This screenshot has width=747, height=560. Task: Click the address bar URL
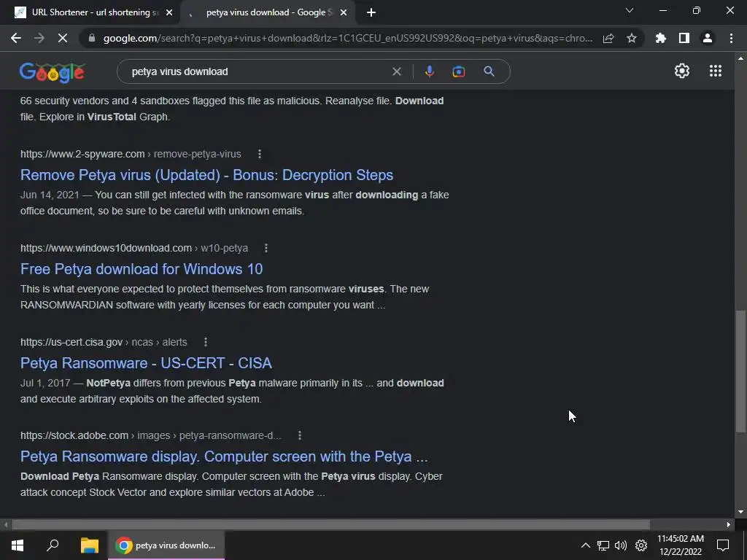pos(348,38)
